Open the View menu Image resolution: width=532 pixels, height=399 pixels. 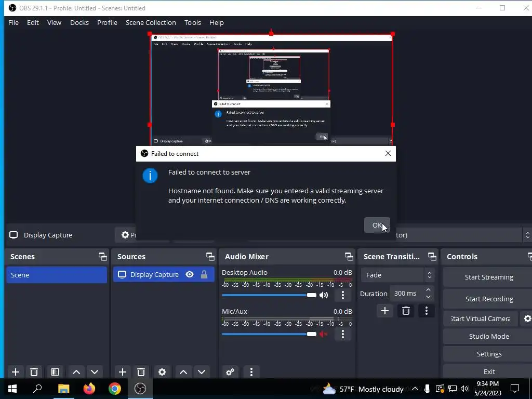click(54, 22)
